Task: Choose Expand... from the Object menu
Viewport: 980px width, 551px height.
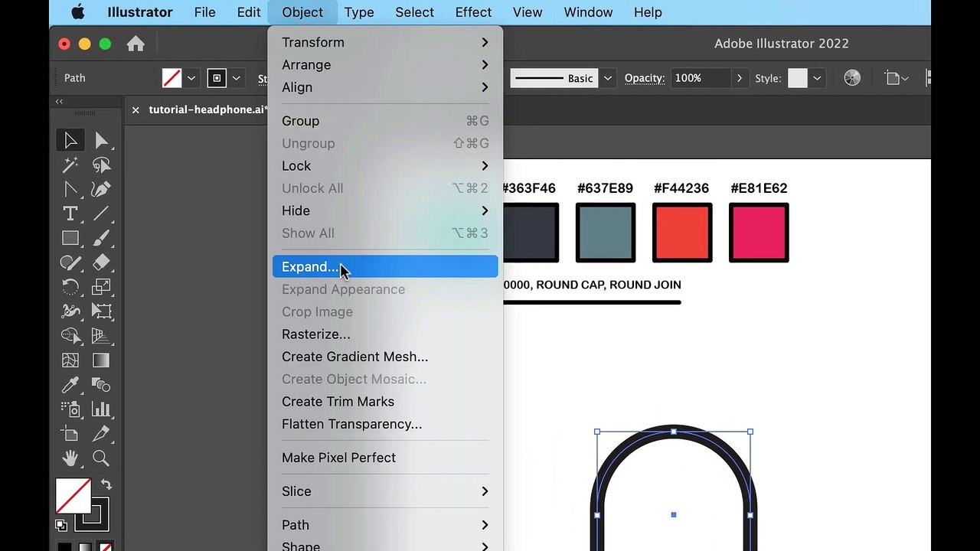Action: (x=385, y=267)
